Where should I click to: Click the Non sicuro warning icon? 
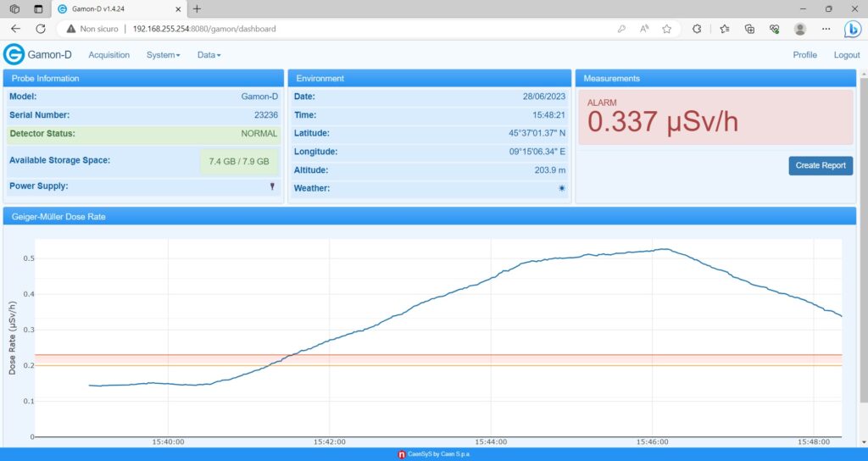pos(71,29)
